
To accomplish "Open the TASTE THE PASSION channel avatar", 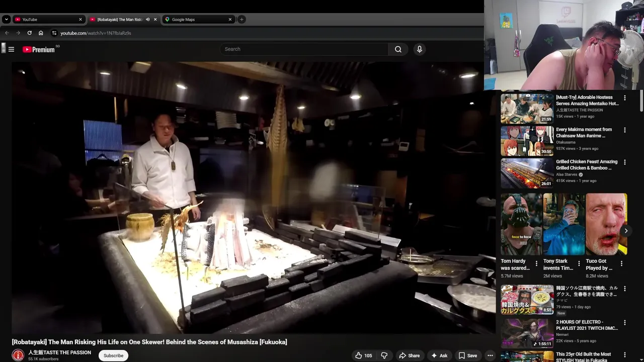I will pos(18,355).
